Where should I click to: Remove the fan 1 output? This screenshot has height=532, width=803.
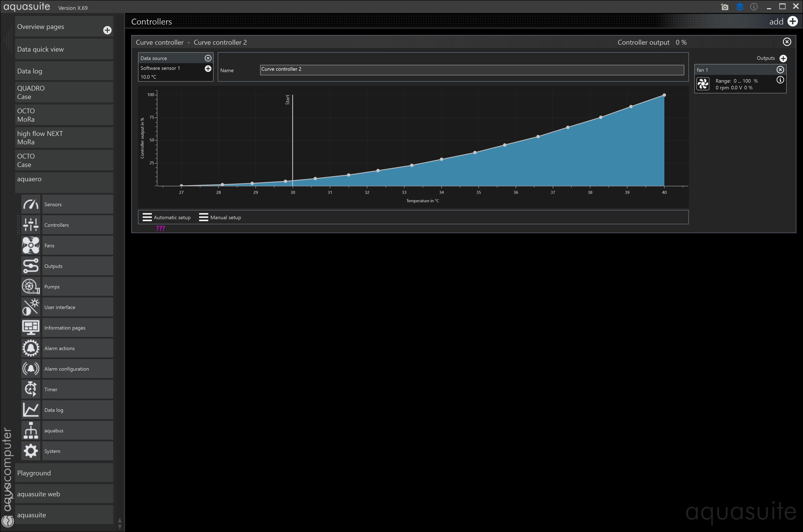tap(780, 70)
